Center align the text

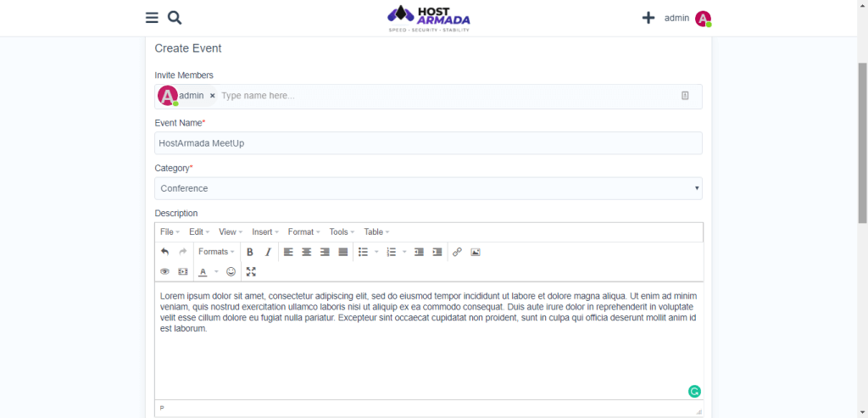[306, 252]
